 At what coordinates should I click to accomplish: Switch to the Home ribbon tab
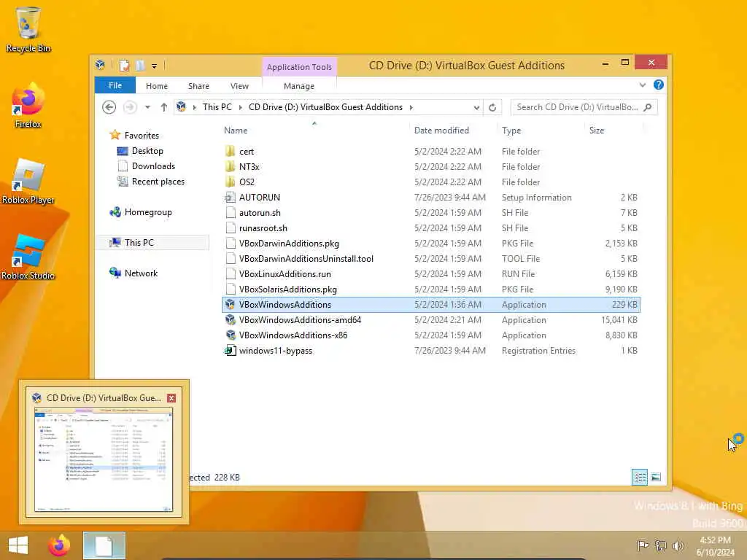pos(157,86)
